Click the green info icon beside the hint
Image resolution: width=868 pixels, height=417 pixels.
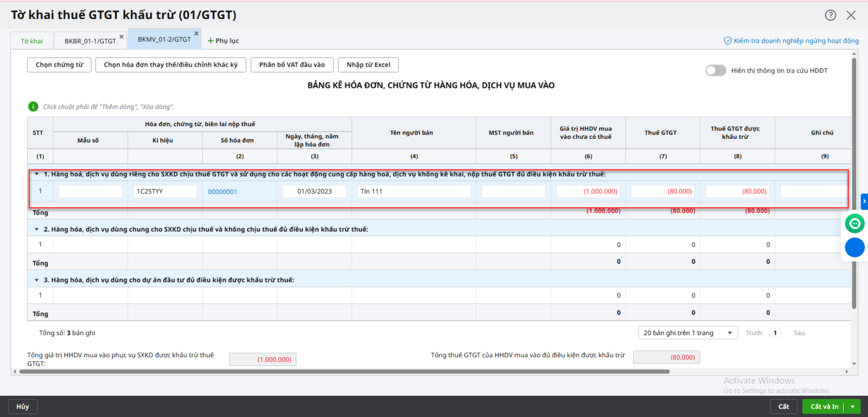(33, 107)
